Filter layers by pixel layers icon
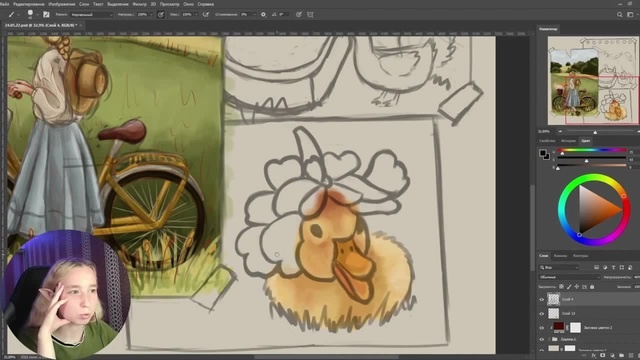This screenshot has height=360, width=640. pos(596,268)
